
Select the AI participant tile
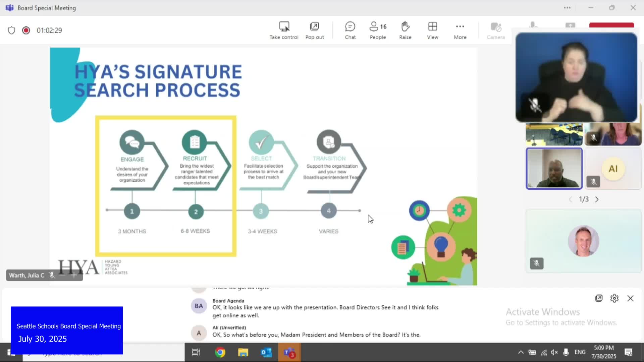[613, 169]
